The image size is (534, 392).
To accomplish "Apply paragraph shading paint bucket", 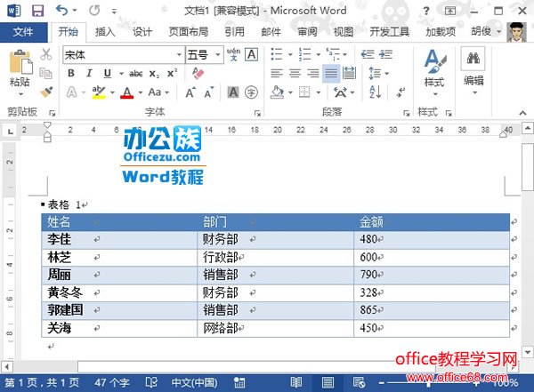I will [x=277, y=92].
